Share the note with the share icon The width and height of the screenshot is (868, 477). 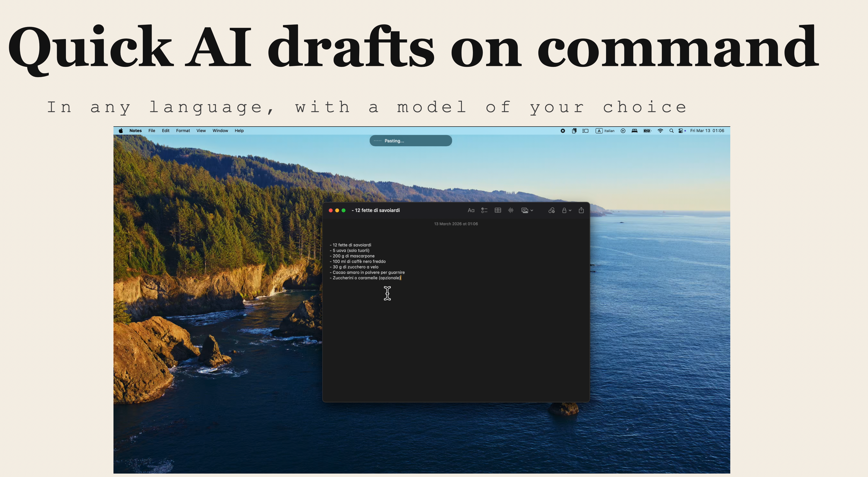point(581,210)
